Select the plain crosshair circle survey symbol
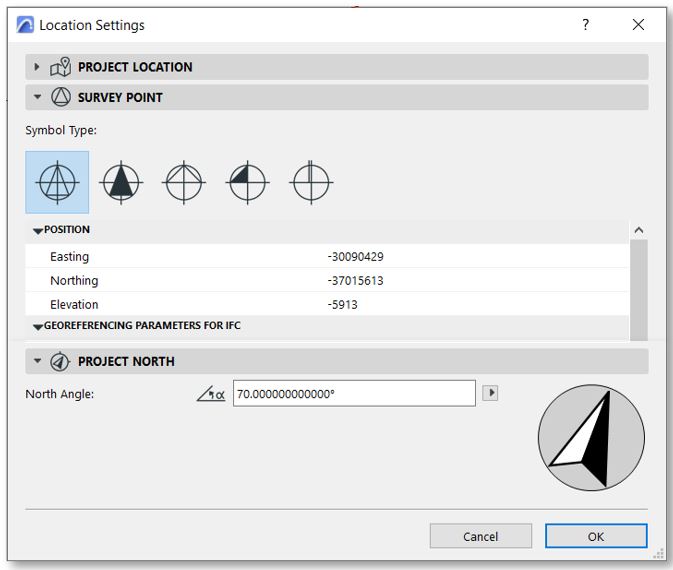 click(310, 183)
